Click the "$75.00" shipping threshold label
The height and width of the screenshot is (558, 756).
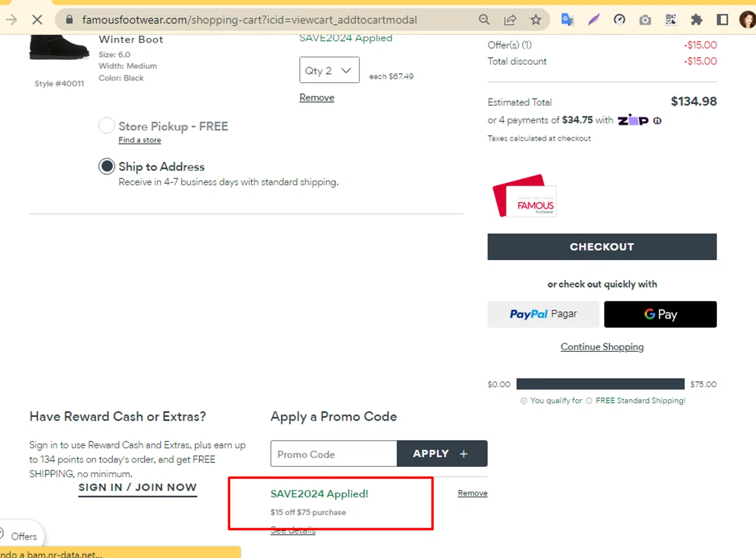click(704, 384)
